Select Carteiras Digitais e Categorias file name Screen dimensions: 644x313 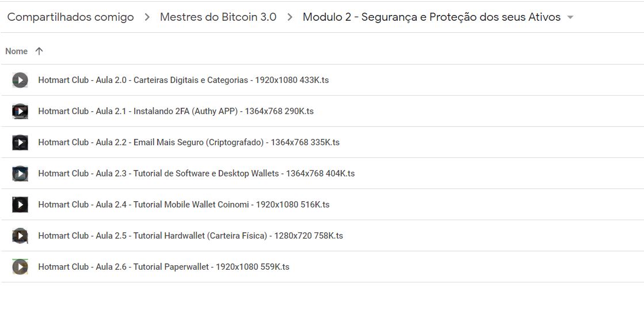click(x=183, y=80)
